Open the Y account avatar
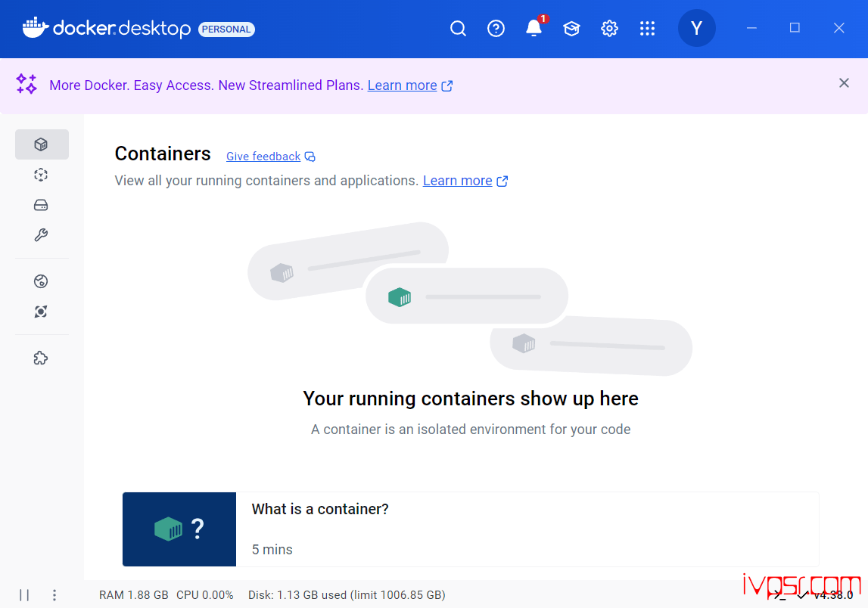Screen dimensions: 868x608 click(696, 28)
